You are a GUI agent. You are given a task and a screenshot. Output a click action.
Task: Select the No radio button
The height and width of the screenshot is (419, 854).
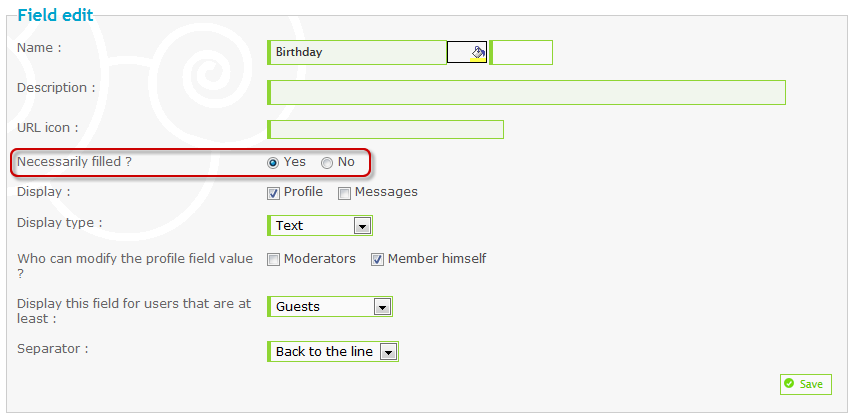(327, 163)
